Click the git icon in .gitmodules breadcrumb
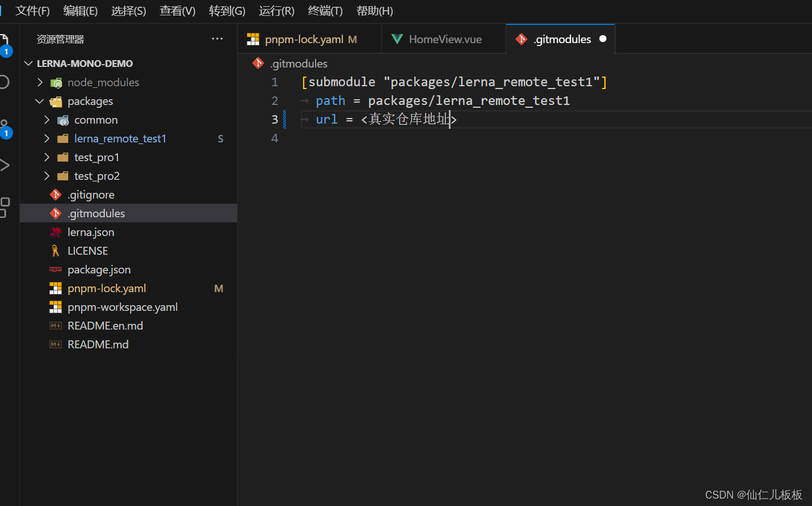Viewport: 812px width, 506px height. (258, 63)
